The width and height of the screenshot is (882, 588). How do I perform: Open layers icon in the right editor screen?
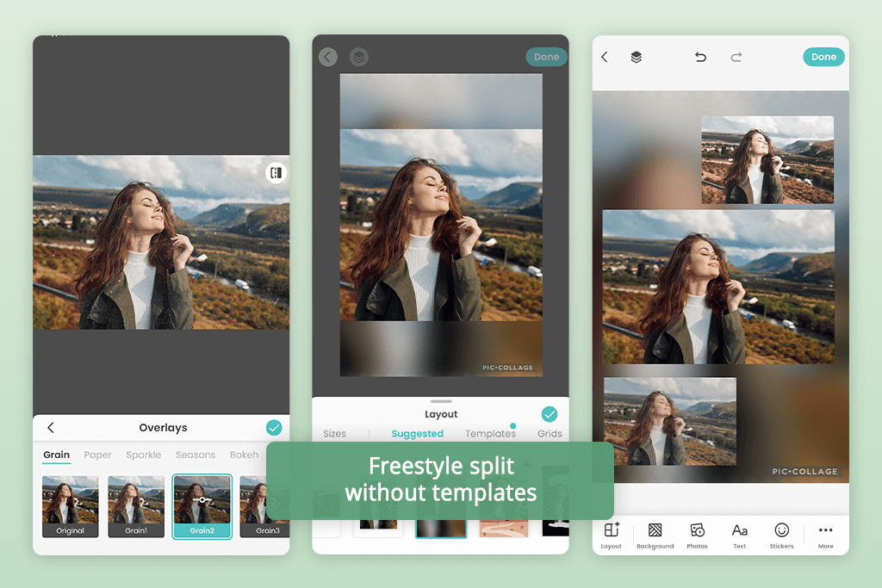click(637, 57)
